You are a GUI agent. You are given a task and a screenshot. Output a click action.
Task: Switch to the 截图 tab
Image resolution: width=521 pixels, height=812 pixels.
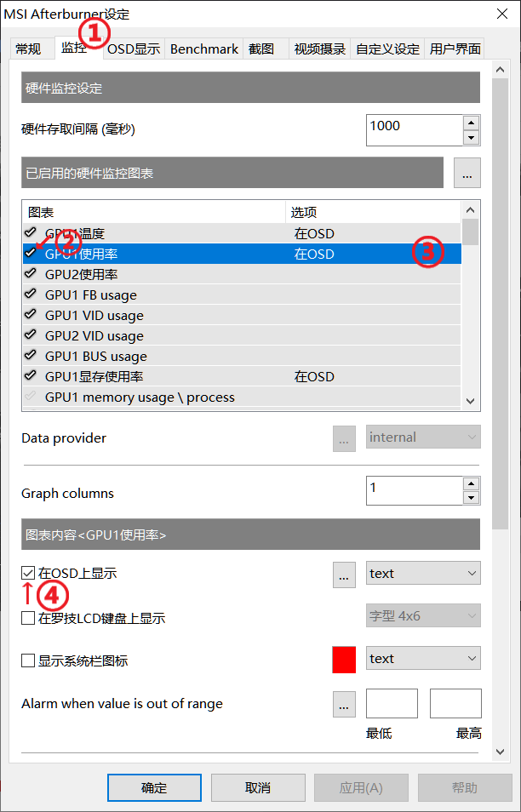click(266, 49)
